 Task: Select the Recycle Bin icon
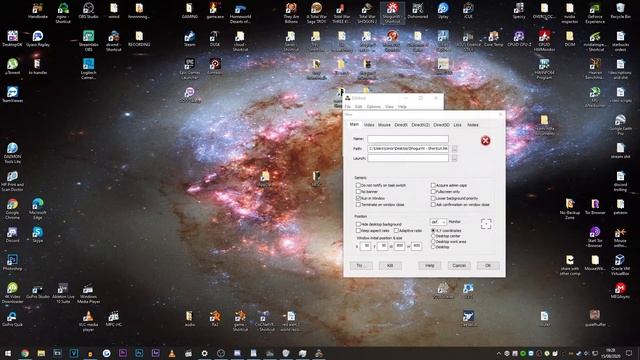620,11
